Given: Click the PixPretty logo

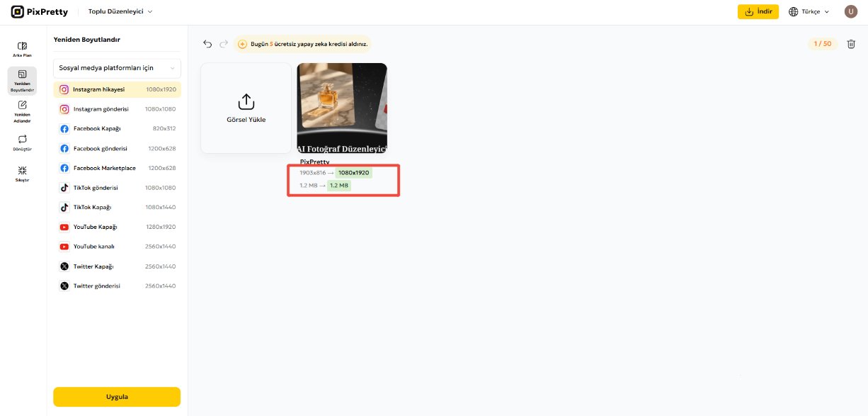Looking at the screenshot, I should point(40,11).
